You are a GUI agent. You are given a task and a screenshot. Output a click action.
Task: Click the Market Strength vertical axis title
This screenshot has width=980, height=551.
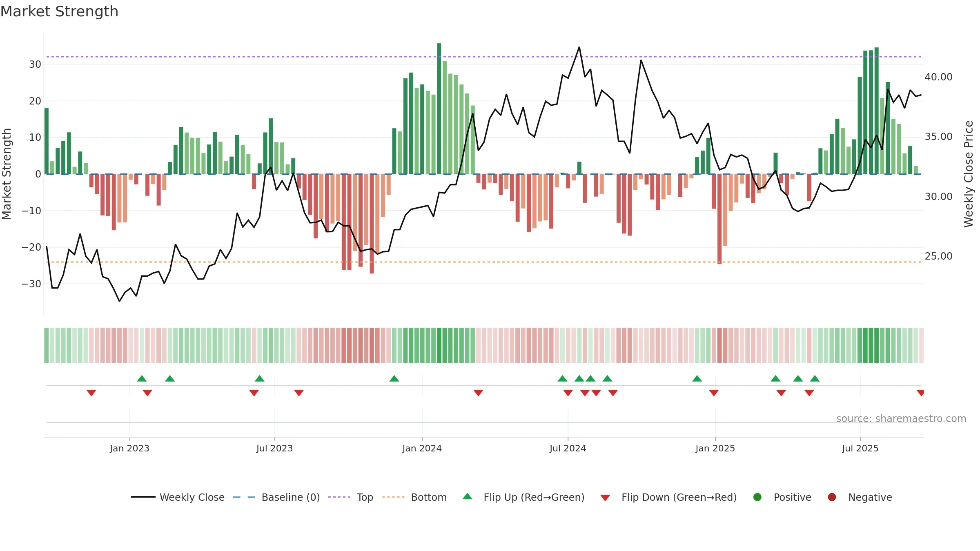pyautogui.click(x=7, y=174)
